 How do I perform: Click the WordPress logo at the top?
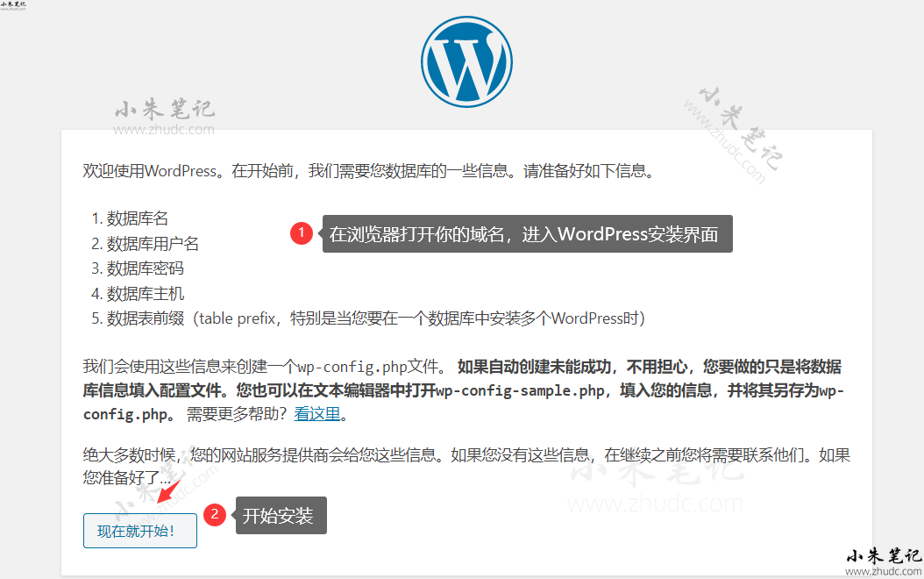point(466,60)
